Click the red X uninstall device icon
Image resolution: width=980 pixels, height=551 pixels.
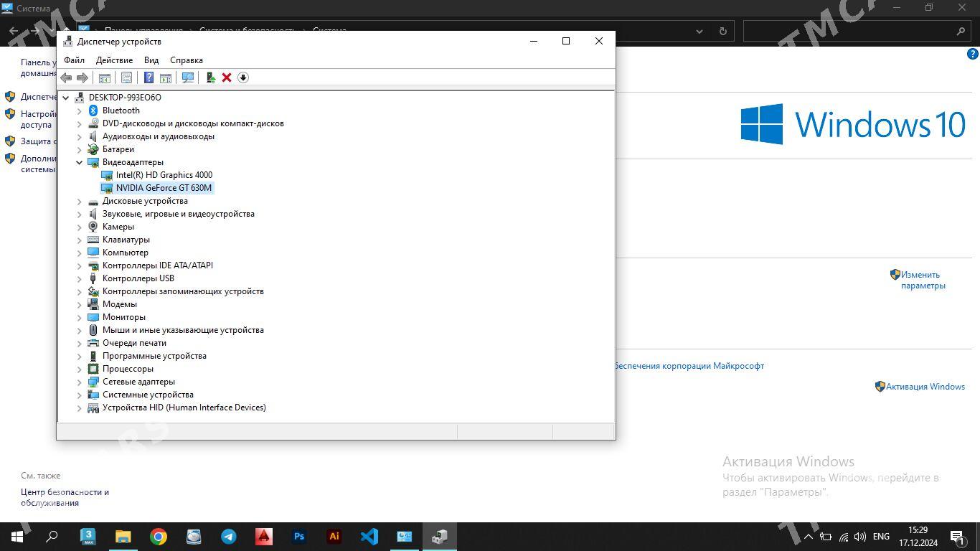click(x=227, y=77)
